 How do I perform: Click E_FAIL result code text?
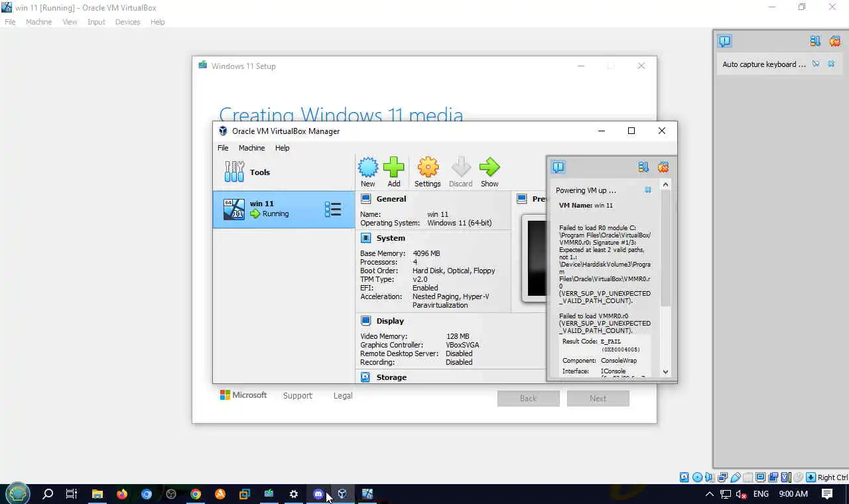click(x=611, y=342)
